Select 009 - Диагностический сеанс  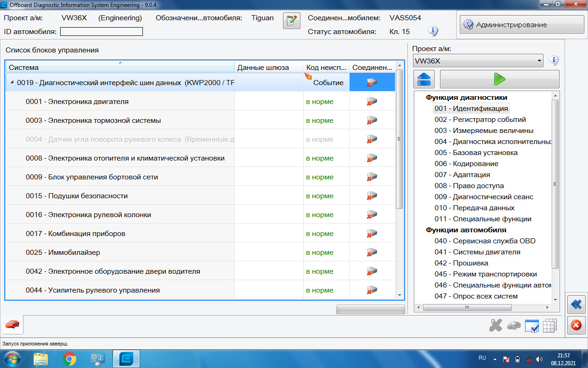(x=484, y=197)
